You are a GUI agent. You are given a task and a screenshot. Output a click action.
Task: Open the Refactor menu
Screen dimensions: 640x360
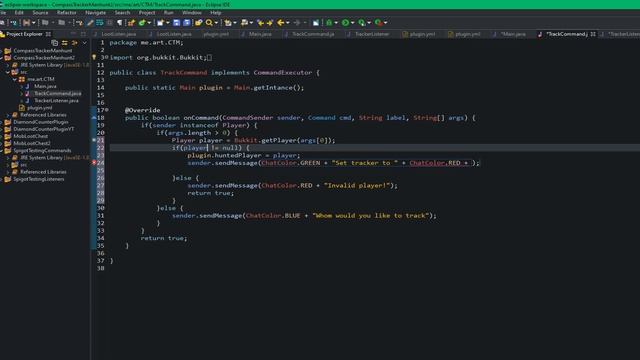(67, 13)
